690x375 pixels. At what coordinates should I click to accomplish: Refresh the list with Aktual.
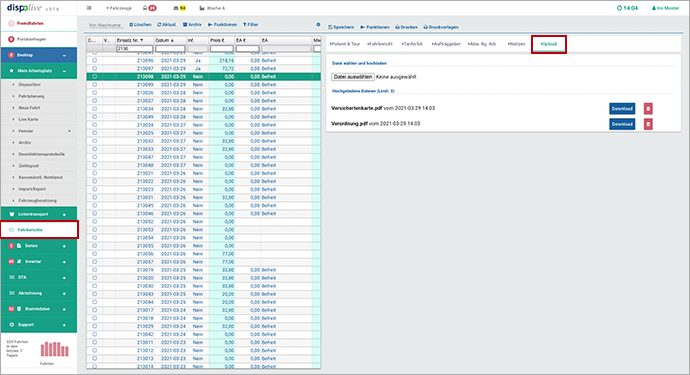[x=167, y=25]
